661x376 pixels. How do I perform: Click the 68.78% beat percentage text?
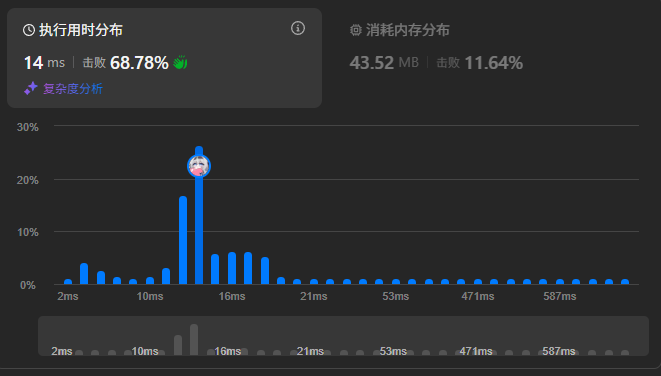(x=139, y=63)
